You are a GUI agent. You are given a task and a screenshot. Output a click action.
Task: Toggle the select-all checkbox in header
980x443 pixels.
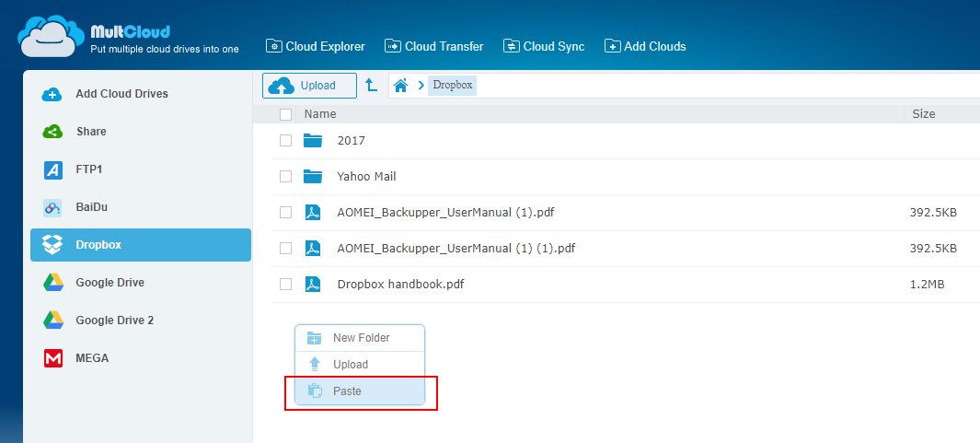click(x=285, y=114)
